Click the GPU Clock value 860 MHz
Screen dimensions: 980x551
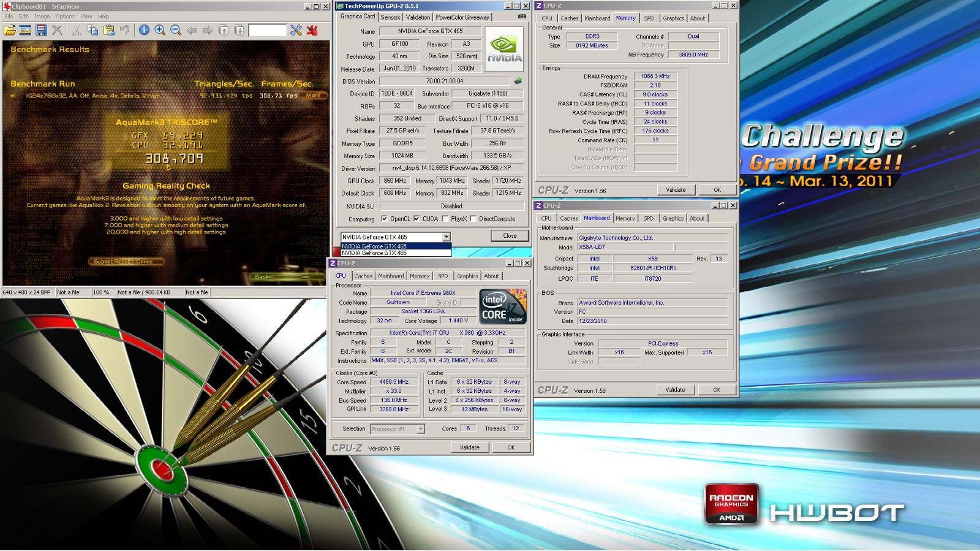click(395, 181)
